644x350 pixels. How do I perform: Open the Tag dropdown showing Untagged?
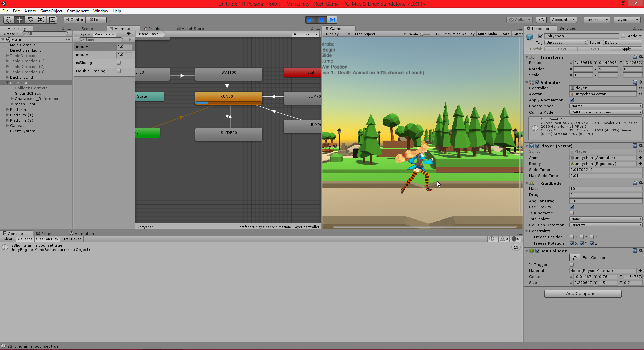[x=566, y=43]
